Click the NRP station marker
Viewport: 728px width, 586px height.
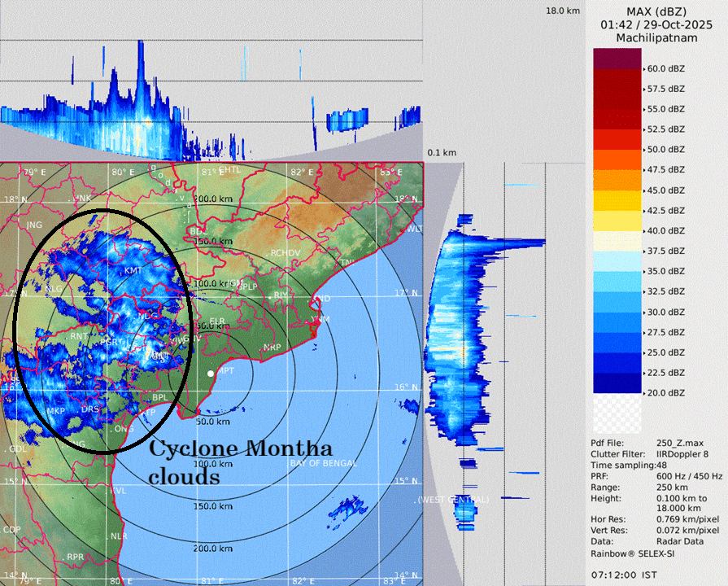point(272,348)
